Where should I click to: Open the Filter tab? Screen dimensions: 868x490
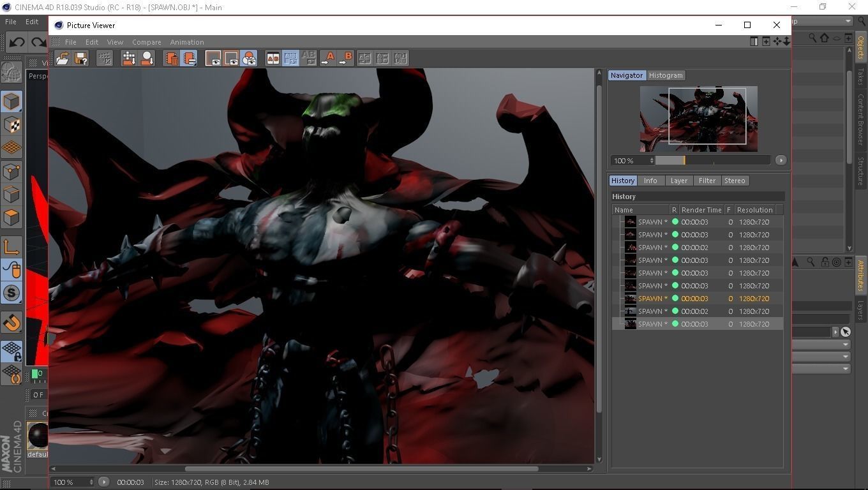pos(707,181)
